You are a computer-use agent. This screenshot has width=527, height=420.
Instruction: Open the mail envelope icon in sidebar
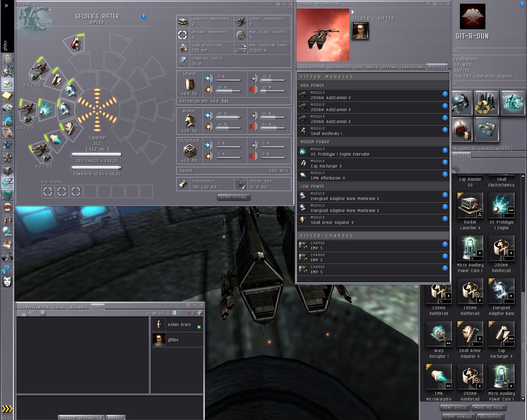click(7, 83)
